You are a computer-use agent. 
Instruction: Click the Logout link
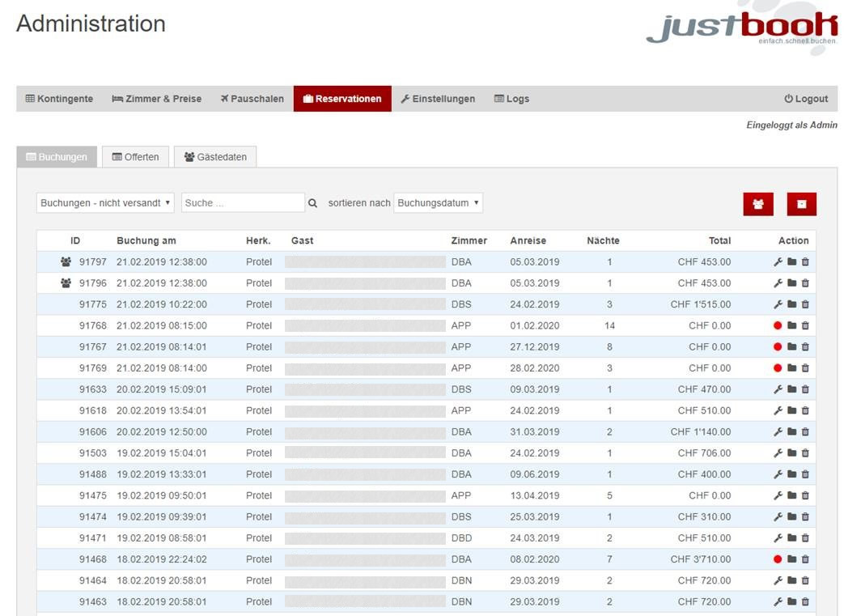point(806,99)
